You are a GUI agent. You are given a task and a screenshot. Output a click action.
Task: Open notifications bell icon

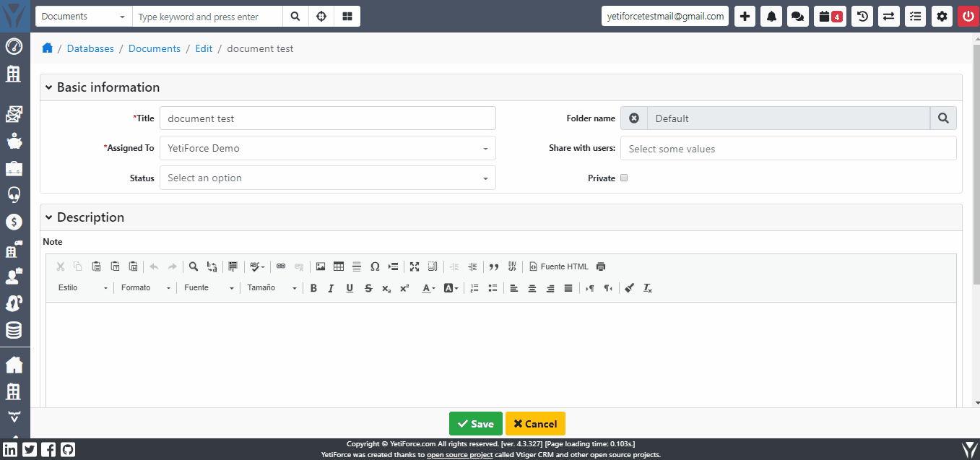[x=771, y=17]
